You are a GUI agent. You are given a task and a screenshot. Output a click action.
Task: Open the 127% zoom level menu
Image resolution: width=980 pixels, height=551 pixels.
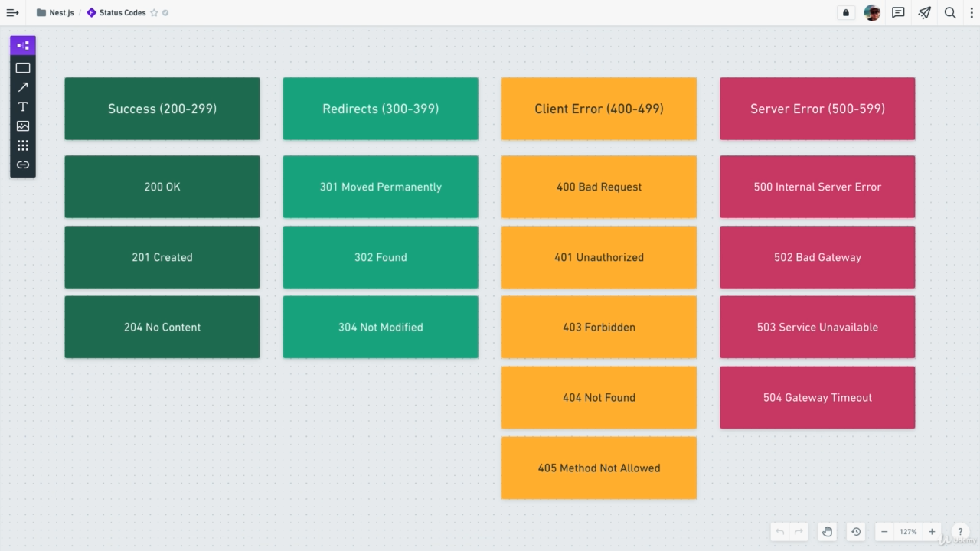[x=908, y=532]
